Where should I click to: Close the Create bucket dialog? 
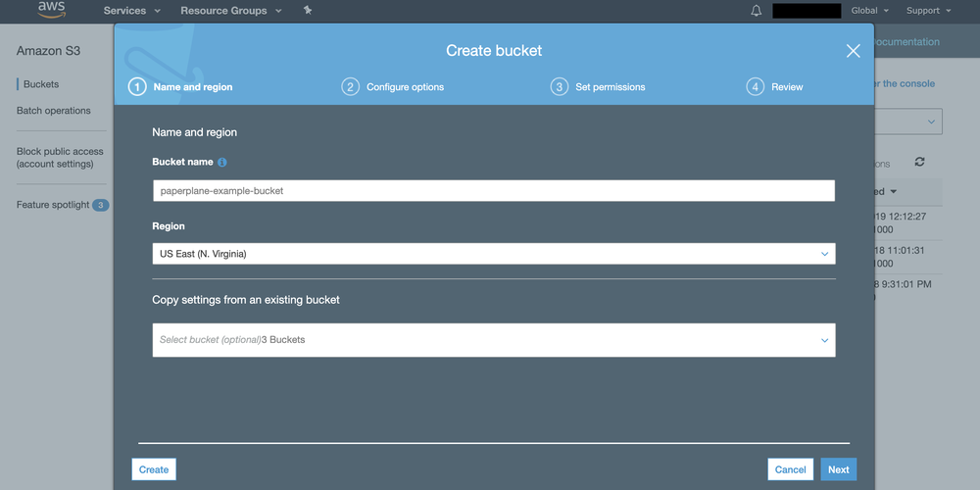[854, 51]
